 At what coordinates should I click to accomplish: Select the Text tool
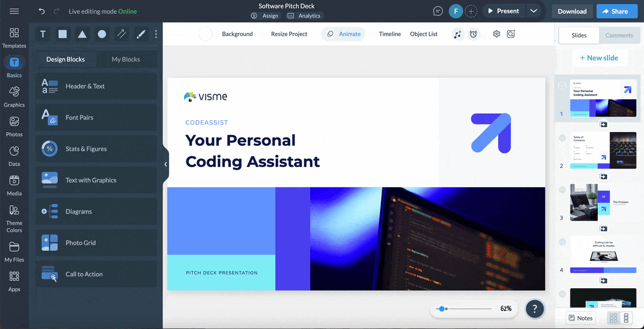42,34
